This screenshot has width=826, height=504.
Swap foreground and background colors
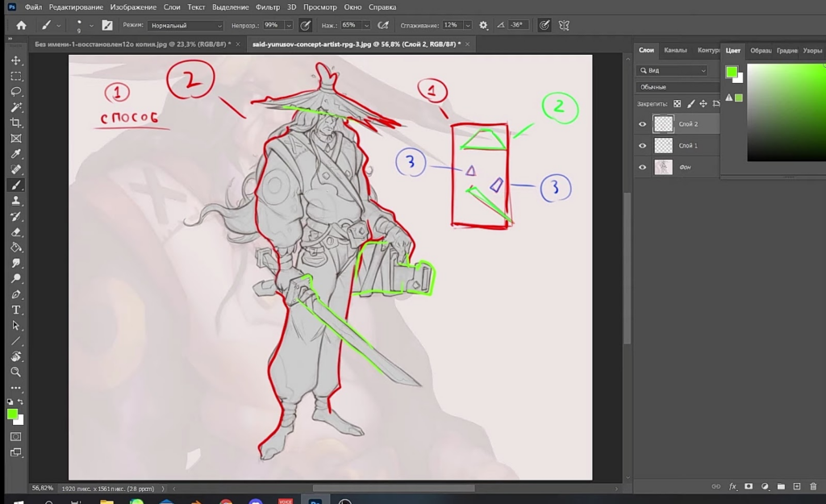(20, 402)
